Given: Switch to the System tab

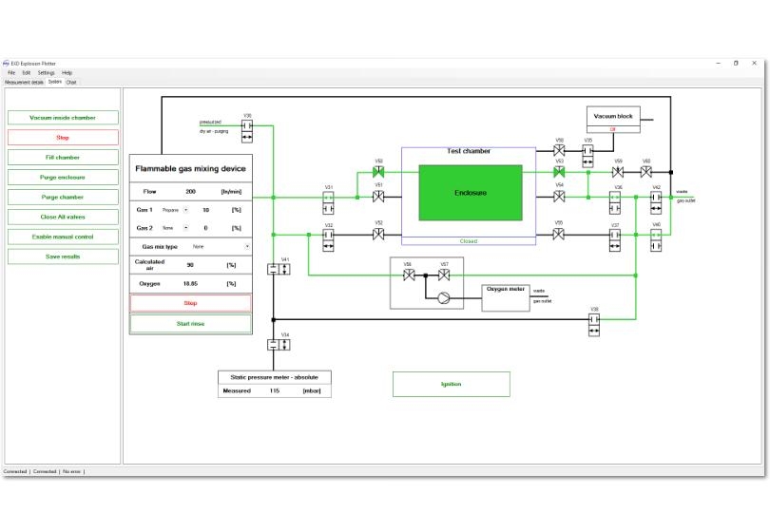Looking at the screenshot, I should point(55,82).
